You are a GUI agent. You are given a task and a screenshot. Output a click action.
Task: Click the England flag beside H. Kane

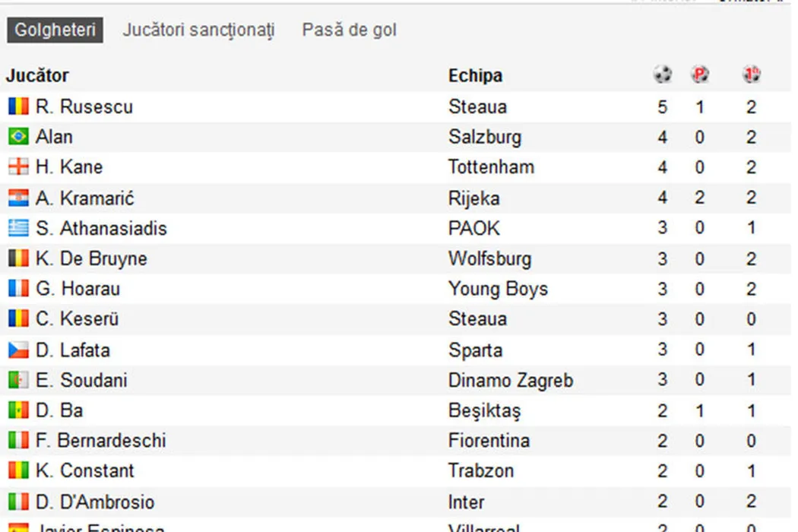click(x=18, y=167)
